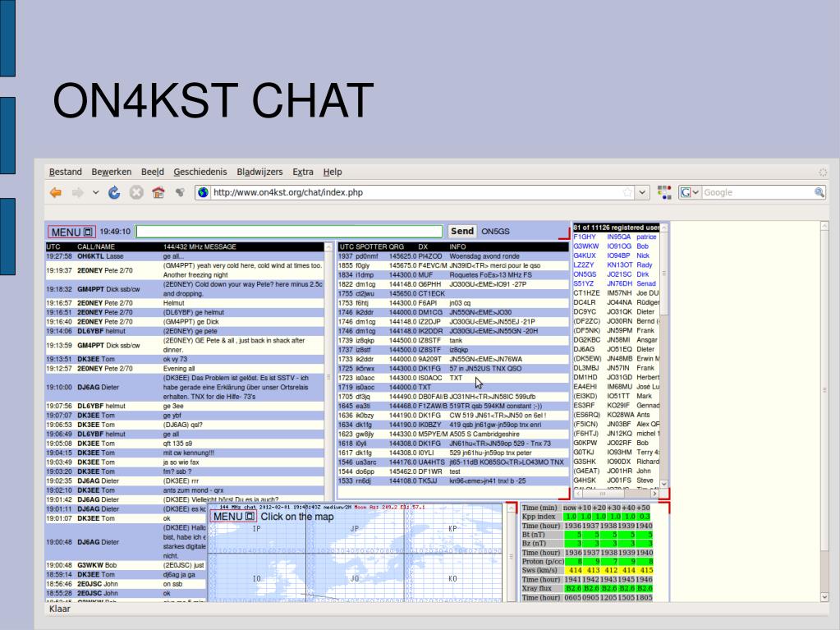Click the red corner handle beside the solar data header

pos(663,508)
